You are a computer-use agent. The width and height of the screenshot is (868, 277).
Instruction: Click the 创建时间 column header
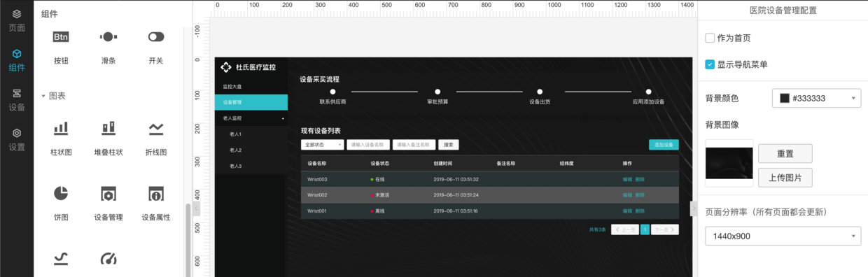point(442,163)
